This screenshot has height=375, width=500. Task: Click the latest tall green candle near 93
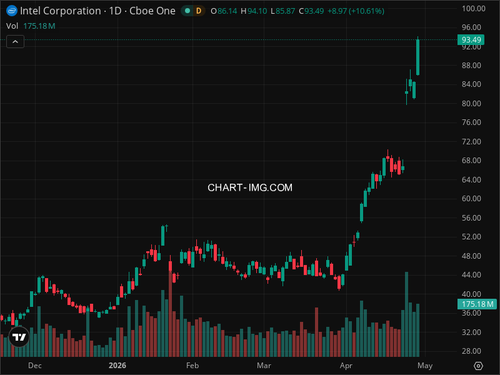pos(418,57)
